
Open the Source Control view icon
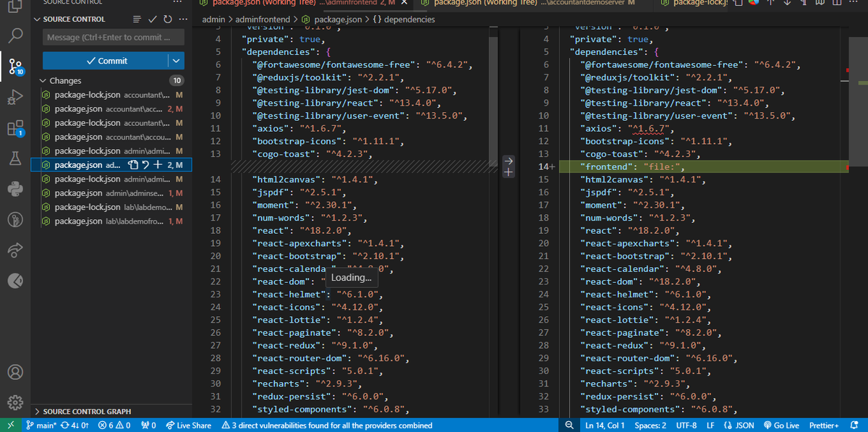[x=17, y=67]
